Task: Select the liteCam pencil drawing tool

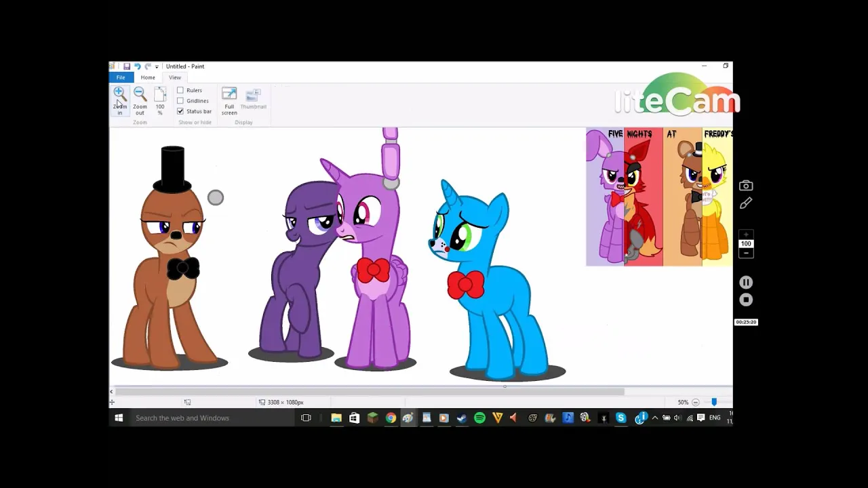Action: pos(746,203)
